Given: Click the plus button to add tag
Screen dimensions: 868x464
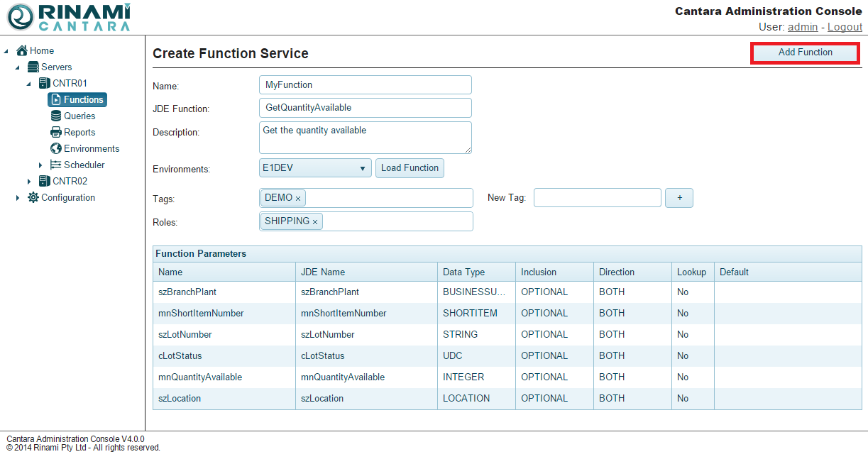Looking at the screenshot, I should click(679, 198).
